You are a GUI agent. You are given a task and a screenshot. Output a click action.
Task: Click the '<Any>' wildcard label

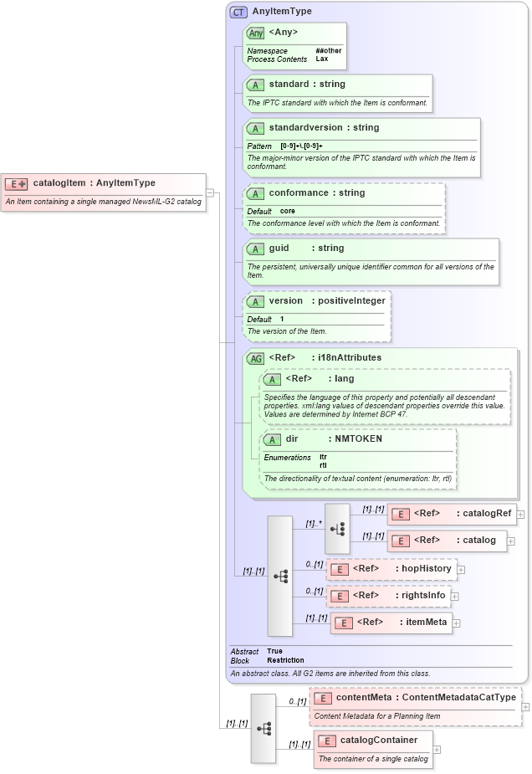(284, 32)
